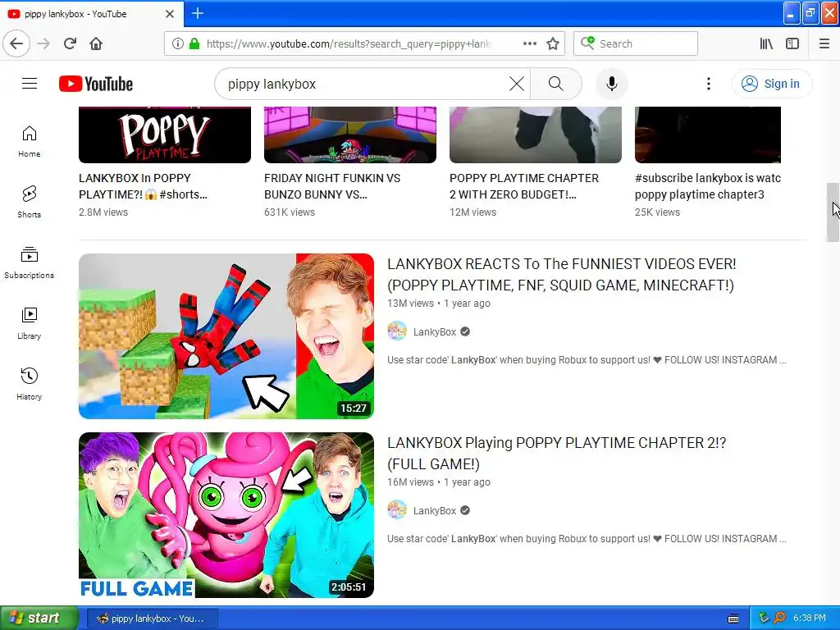Image resolution: width=840 pixels, height=630 pixels.
Task: Open YouTube settings three-dot menu
Action: pos(708,84)
